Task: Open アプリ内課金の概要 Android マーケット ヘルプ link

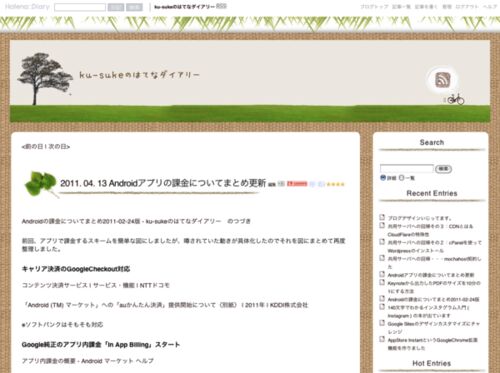Action: 88,361
